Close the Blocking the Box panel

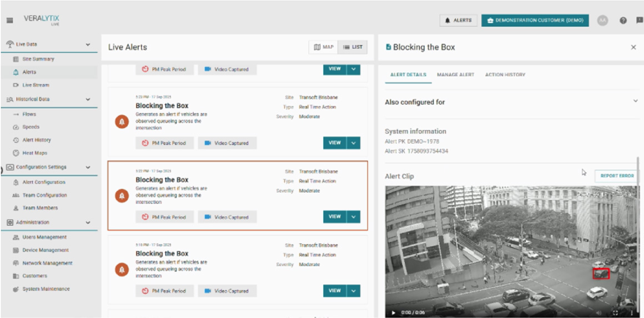point(633,48)
